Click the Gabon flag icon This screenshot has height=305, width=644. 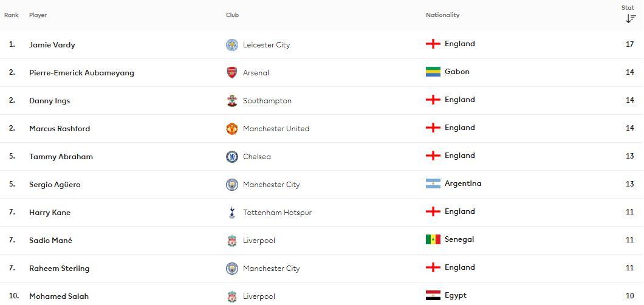pyautogui.click(x=433, y=72)
